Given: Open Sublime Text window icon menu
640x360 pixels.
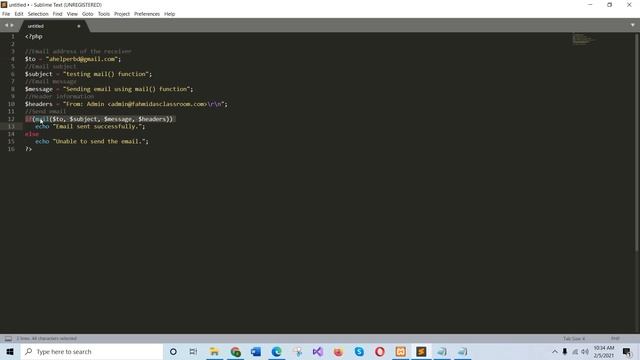Looking at the screenshot, I should (4, 4).
